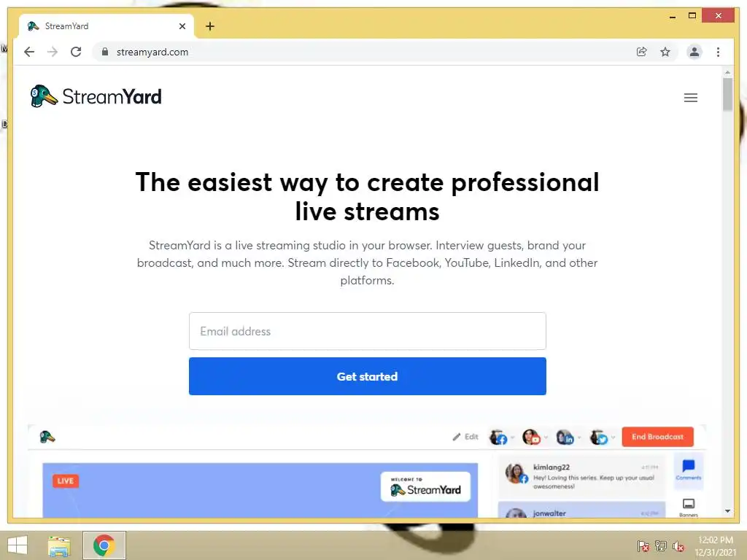
Task: Click the small duck icon in studio preview
Action: [x=47, y=437]
